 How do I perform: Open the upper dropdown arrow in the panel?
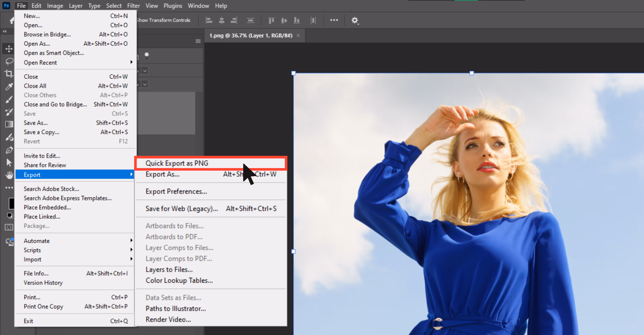(x=145, y=71)
